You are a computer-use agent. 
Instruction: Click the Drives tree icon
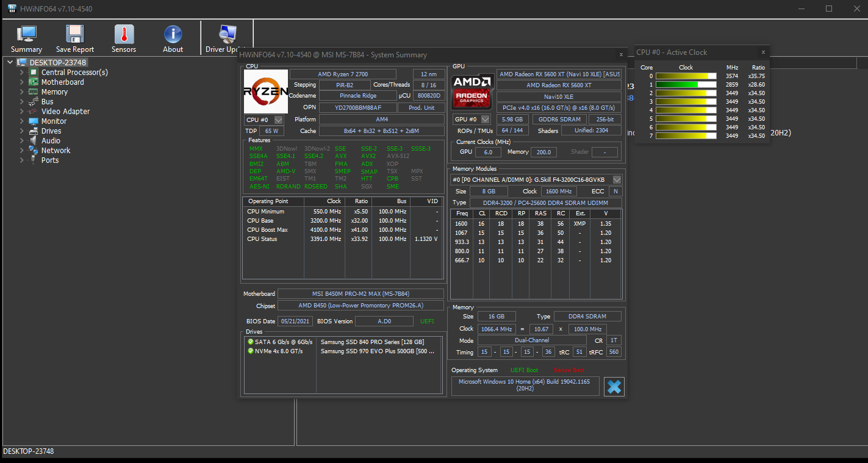tap(35, 131)
